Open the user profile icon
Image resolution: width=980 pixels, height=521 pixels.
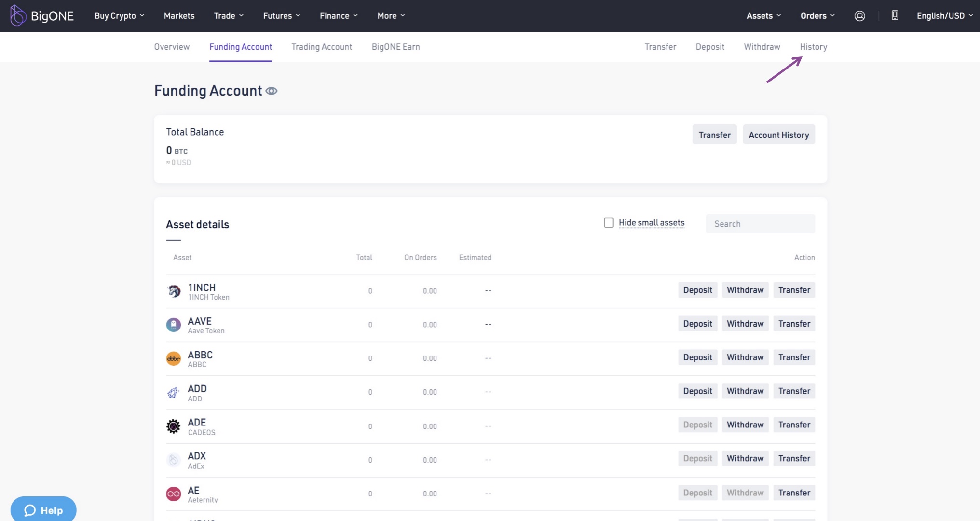point(859,16)
